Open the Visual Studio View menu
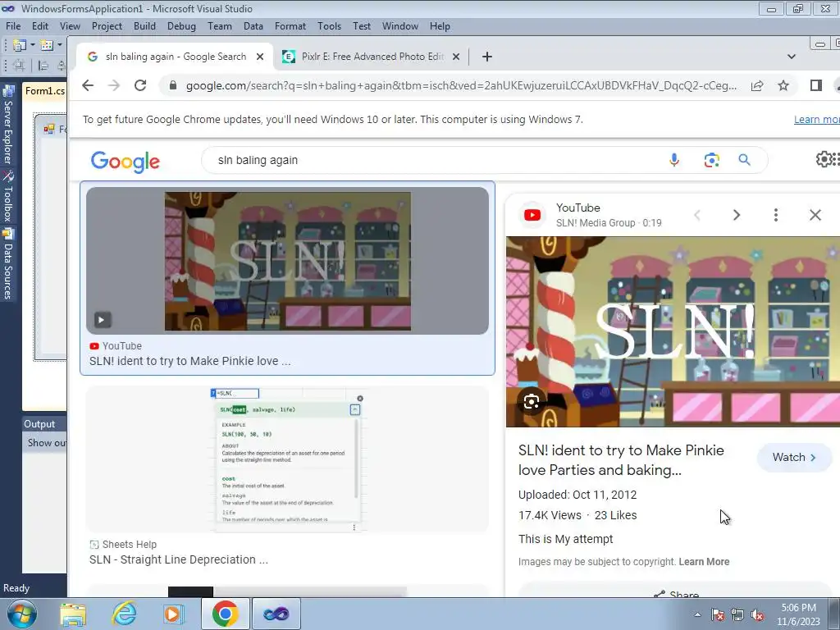The image size is (840, 630). [x=71, y=26]
